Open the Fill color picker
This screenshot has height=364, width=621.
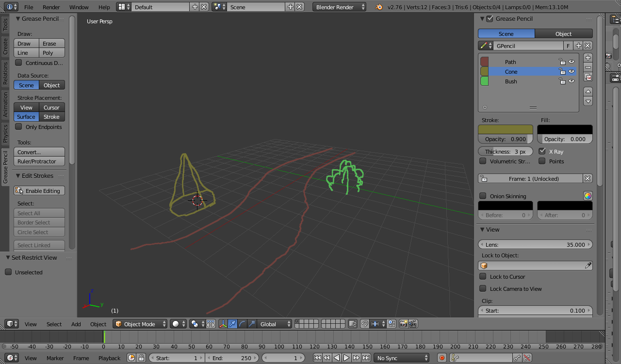[565, 129]
